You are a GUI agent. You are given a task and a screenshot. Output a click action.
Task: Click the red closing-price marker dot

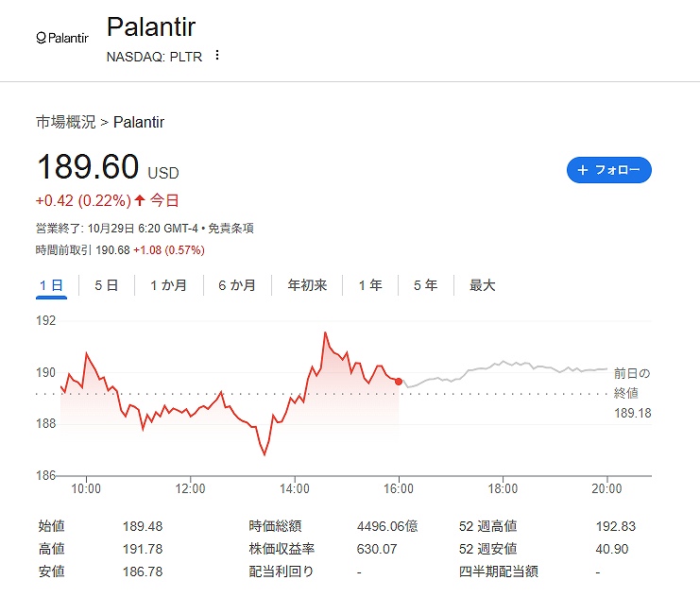click(x=399, y=382)
